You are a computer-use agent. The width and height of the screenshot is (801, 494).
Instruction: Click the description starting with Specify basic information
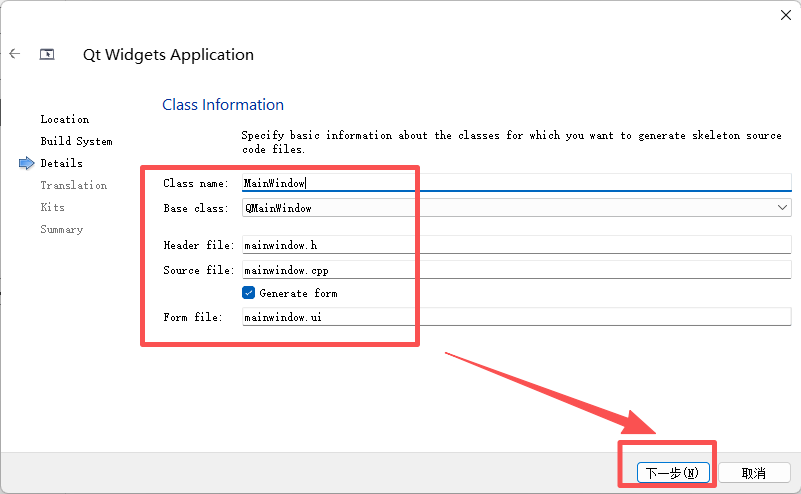511,142
